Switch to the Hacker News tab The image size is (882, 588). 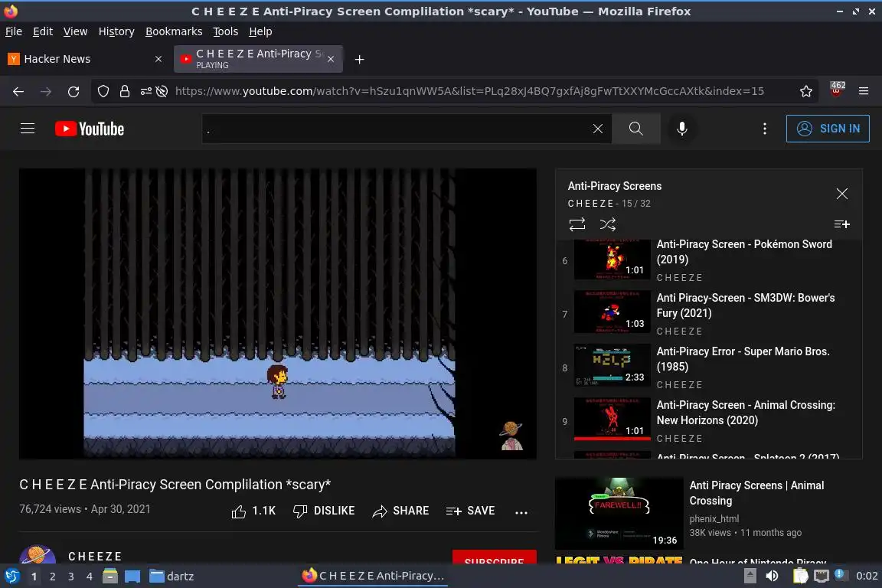tap(84, 59)
